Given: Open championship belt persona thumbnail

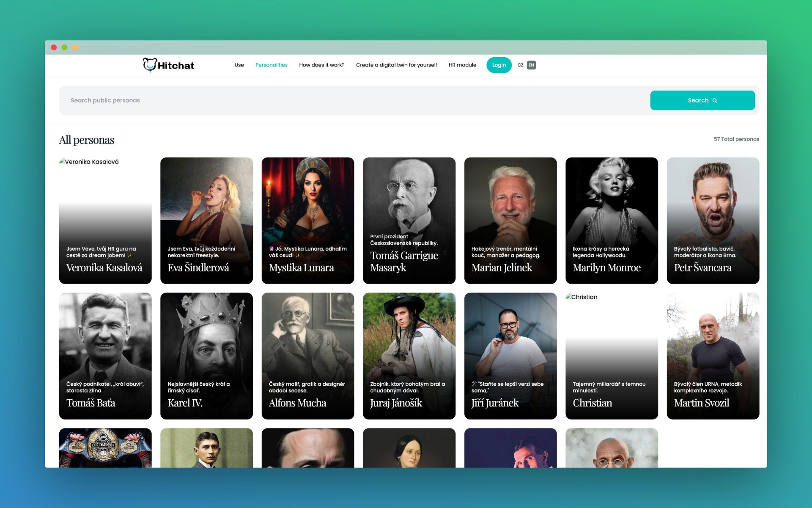Looking at the screenshot, I should 105,447.
